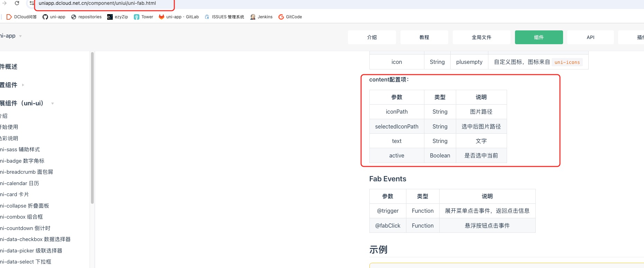Collapse the 扩展组件 (uni-ui) section arrow
Screen dimensions: 644x268
pos(53,104)
